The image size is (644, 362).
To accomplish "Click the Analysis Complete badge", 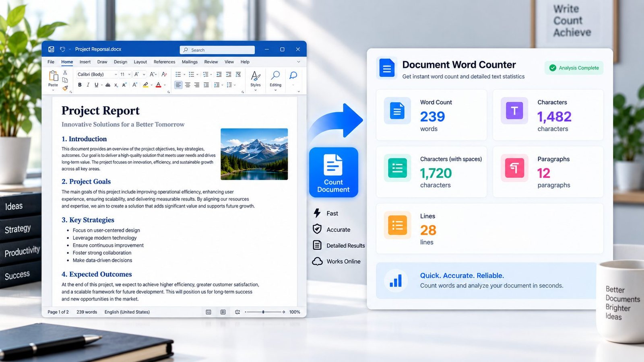I will [x=574, y=68].
